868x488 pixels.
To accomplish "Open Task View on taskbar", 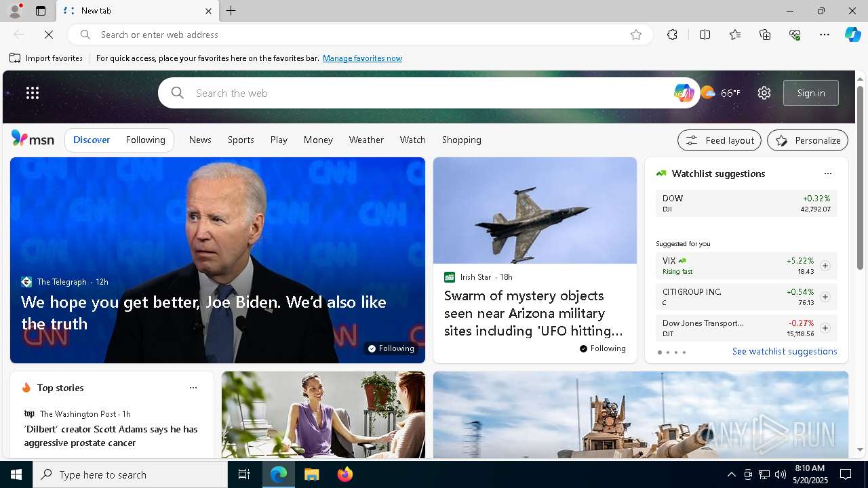I will 244,474.
